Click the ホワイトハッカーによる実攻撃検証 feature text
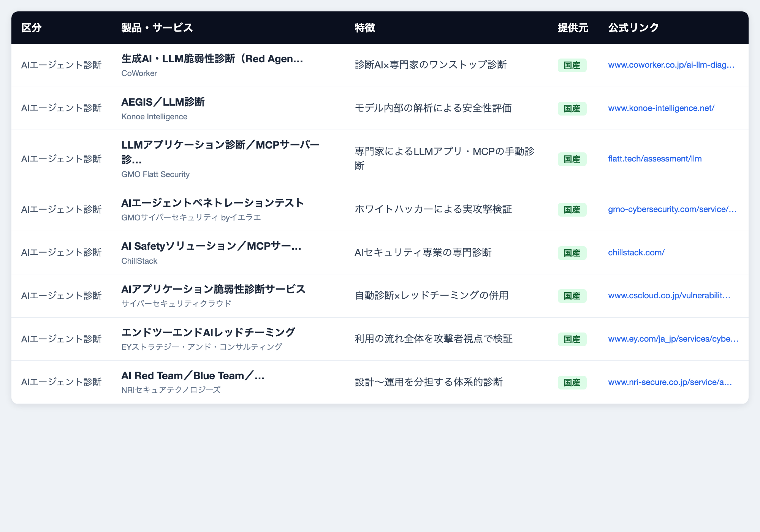 433,209
